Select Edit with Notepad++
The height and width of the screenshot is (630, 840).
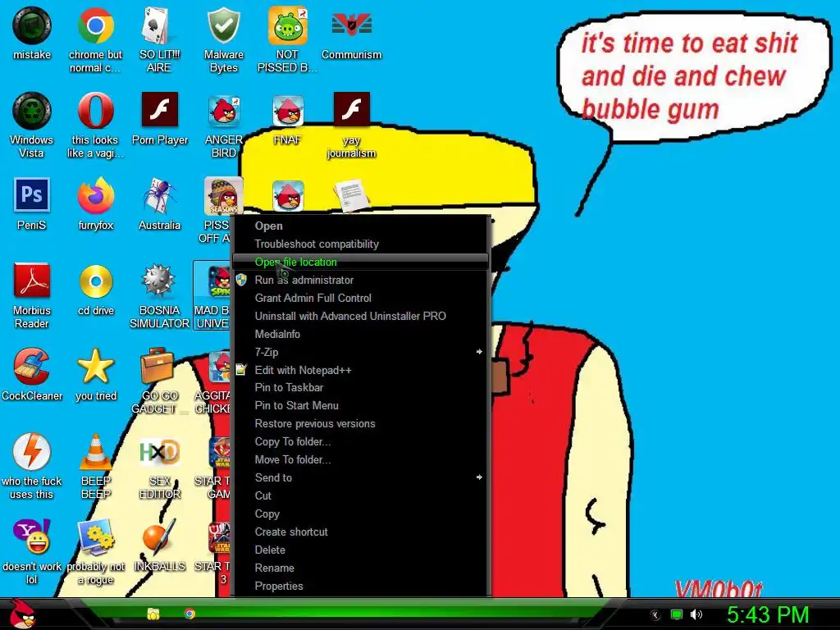pyautogui.click(x=361, y=370)
